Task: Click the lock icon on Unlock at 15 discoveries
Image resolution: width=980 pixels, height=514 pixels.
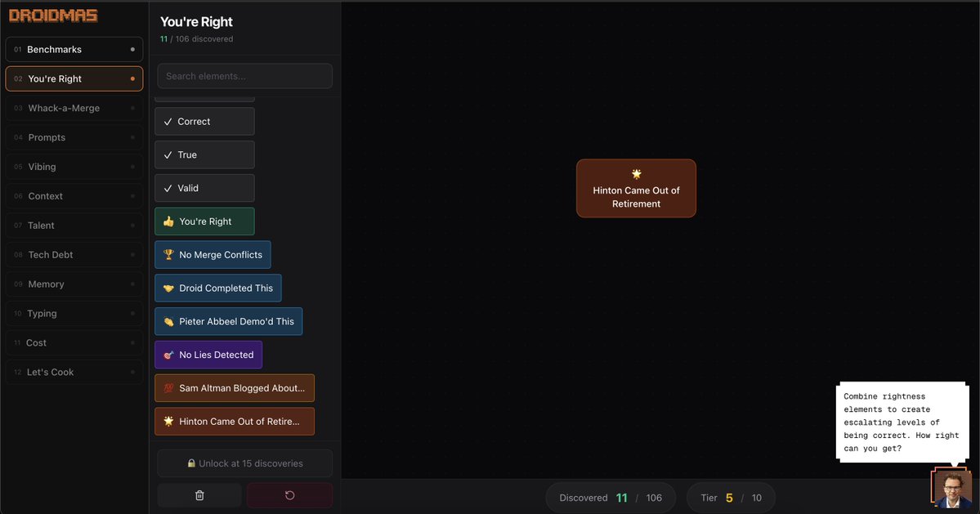Action: [192, 463]
